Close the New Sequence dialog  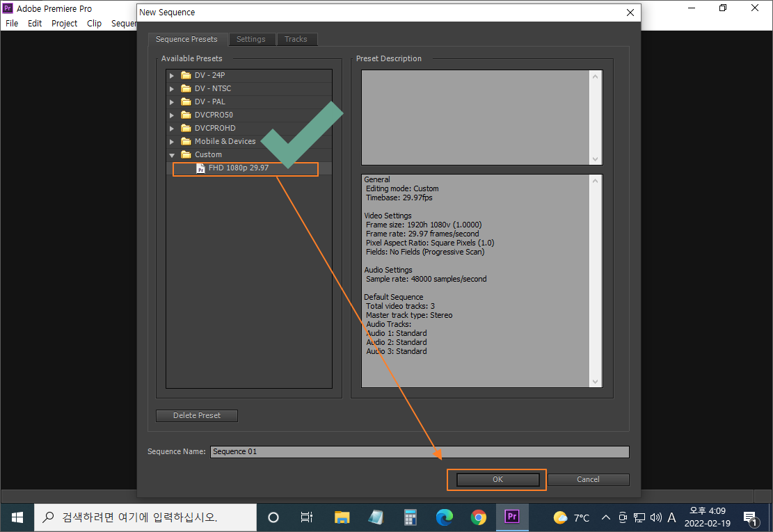630,13
